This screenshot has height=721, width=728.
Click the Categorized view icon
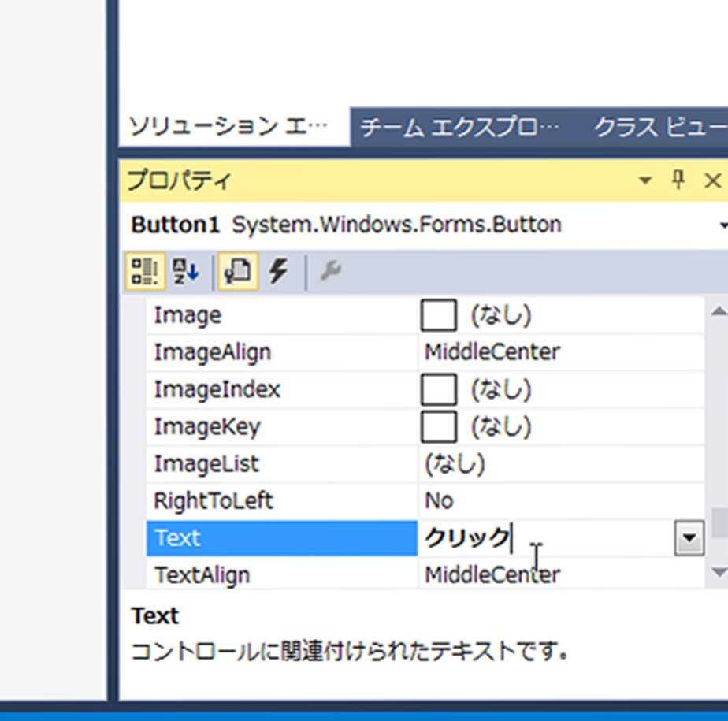coord(144,273)
